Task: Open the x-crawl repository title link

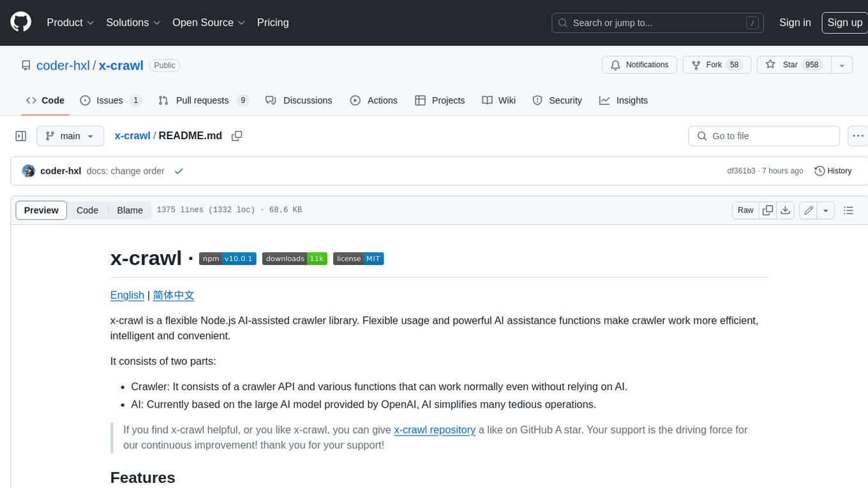Action: pos(121,65)
